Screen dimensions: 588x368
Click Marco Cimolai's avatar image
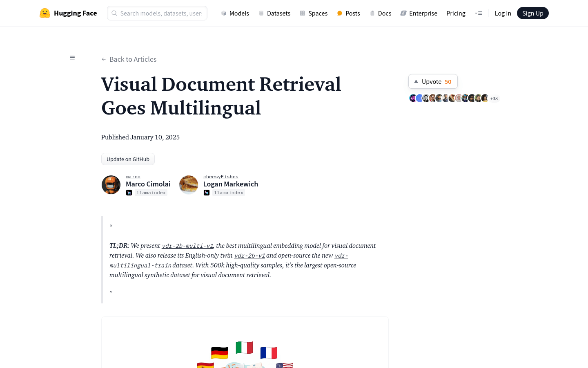111,185
